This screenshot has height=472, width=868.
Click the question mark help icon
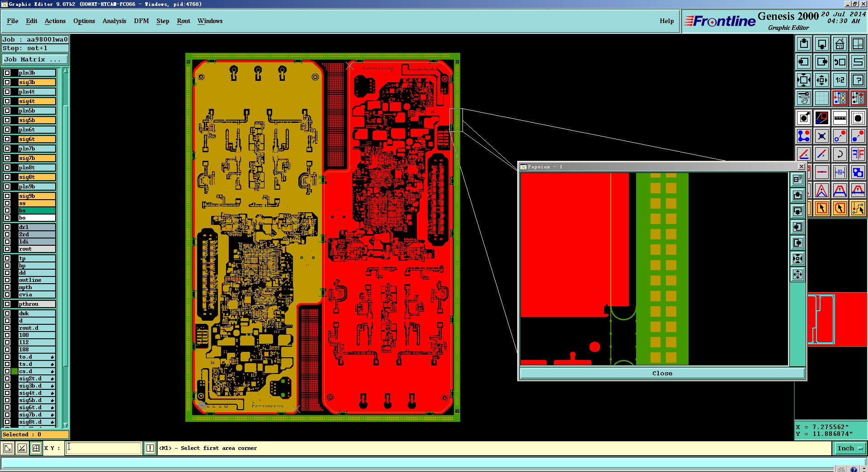(x=858, y=80)
